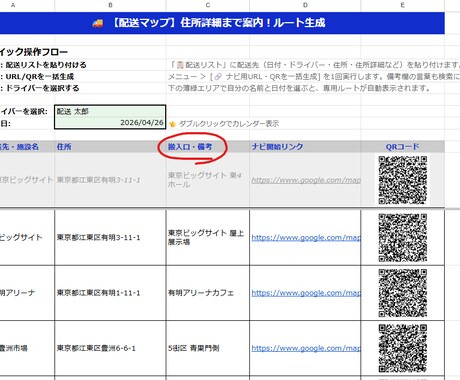The width and height of the screenshot is (460, 380).
Task: Select cell 有明アリーナカフェ
Action: coord(208,293)
